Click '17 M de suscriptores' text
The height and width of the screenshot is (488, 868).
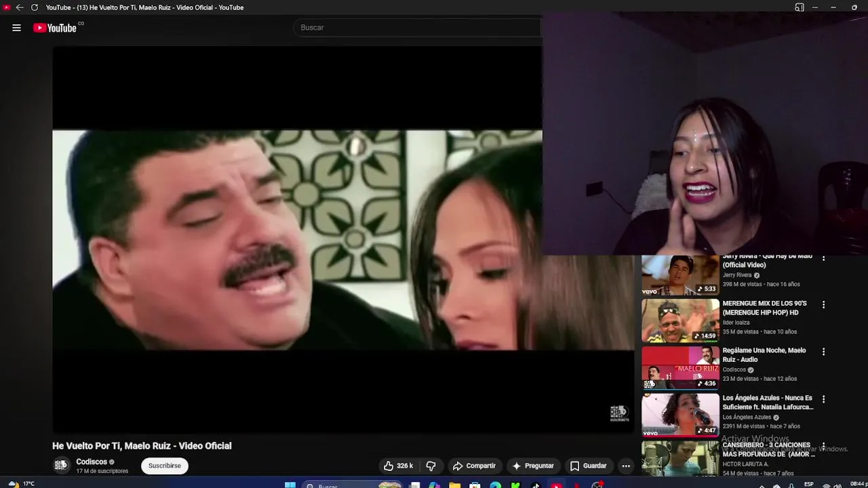point(102,471)
